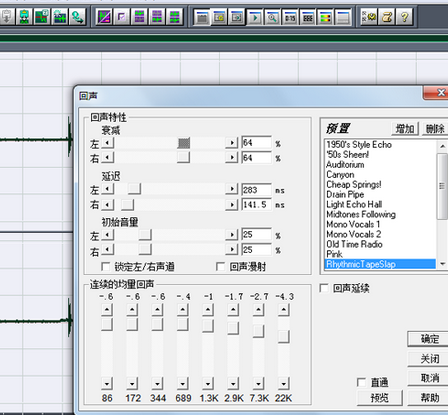Click down arrow of the 689 band

(182, 384)
